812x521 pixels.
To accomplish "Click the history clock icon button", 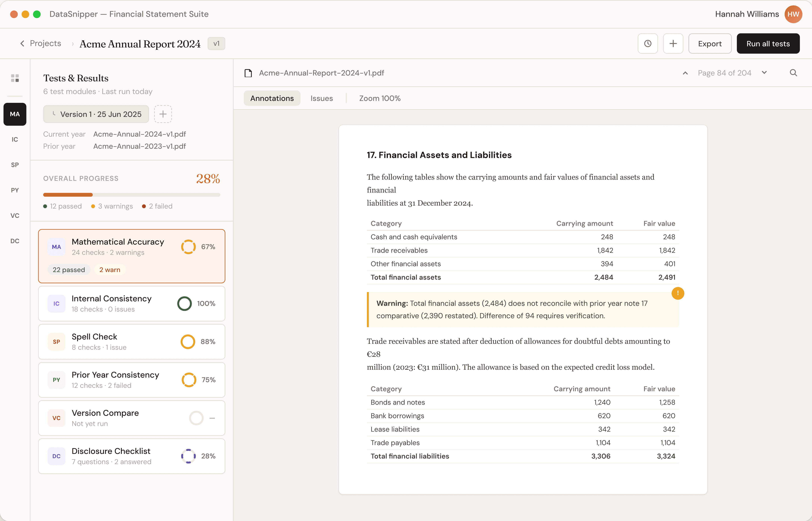I will tap(648, 44).
